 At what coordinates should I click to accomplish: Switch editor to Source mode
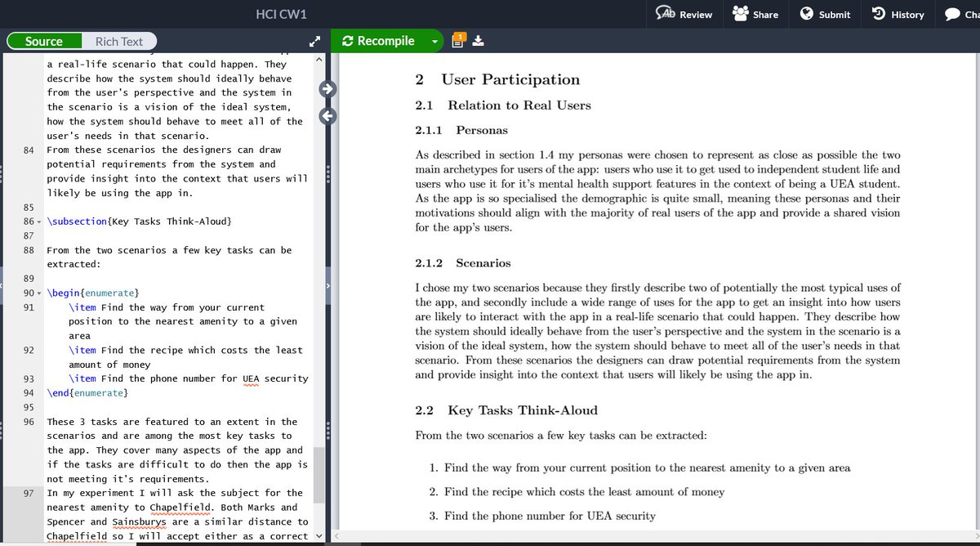click(x=44, y=41)
